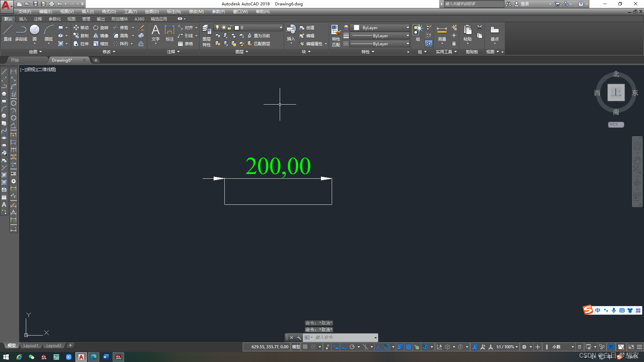Viewport: 644px width, 362px height.
Task: Switch to the Layout1 tab
Action: coord(31,345)
